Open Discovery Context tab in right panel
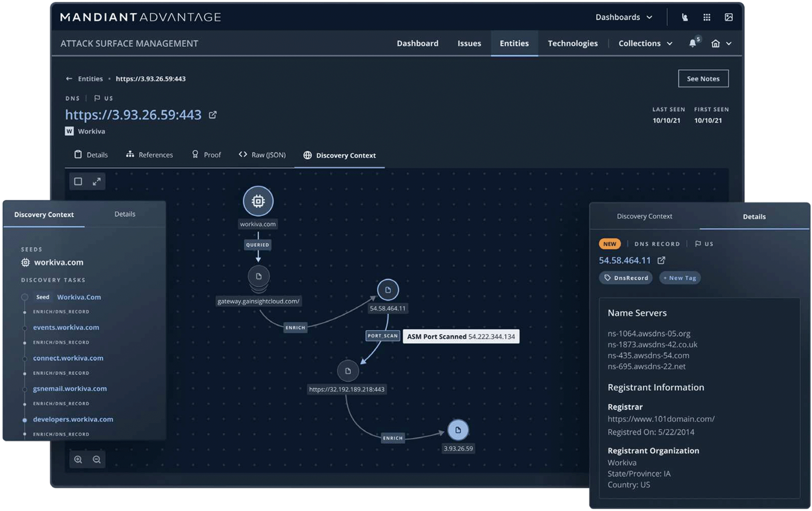 tap(644, 216)
